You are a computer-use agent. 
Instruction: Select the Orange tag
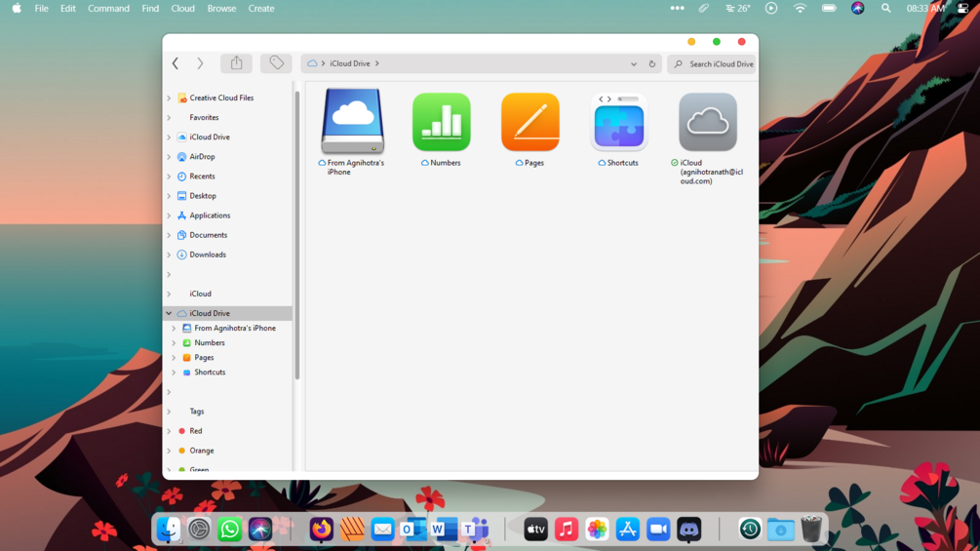tap(201, 451)
